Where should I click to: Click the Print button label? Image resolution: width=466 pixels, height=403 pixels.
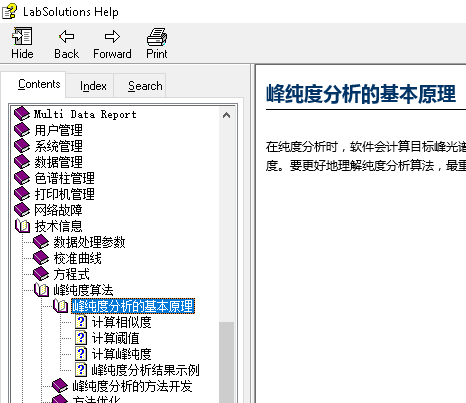(x=157, y=54)
